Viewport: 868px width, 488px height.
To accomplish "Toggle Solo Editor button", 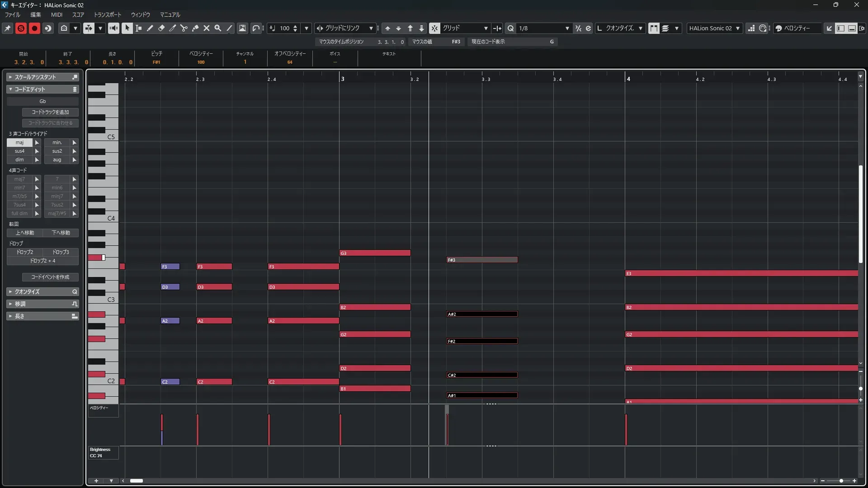I will (21, 28).
